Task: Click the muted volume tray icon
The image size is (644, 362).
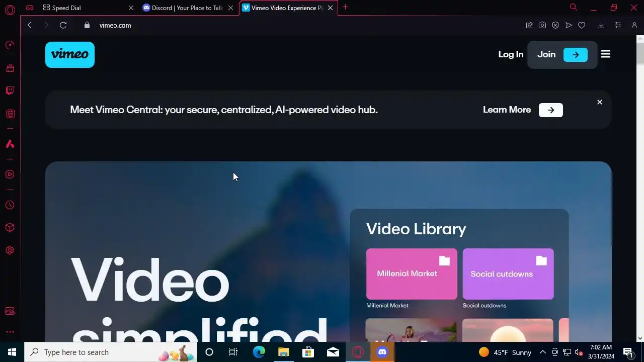Action: [579, 352]
